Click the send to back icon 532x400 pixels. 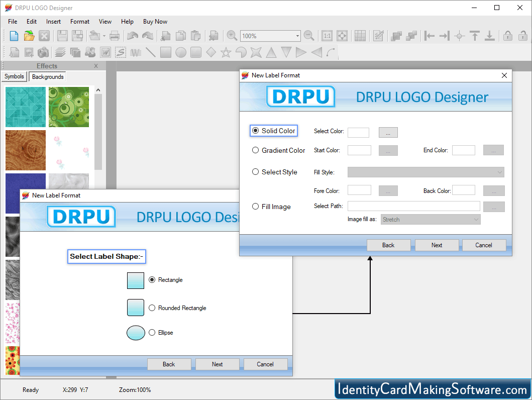pos(411,36)
